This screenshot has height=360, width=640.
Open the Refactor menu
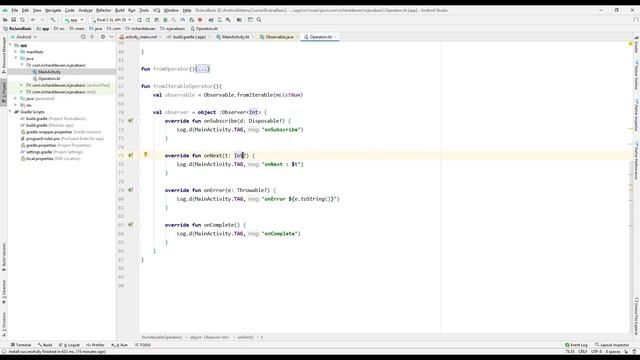[103, 10]
